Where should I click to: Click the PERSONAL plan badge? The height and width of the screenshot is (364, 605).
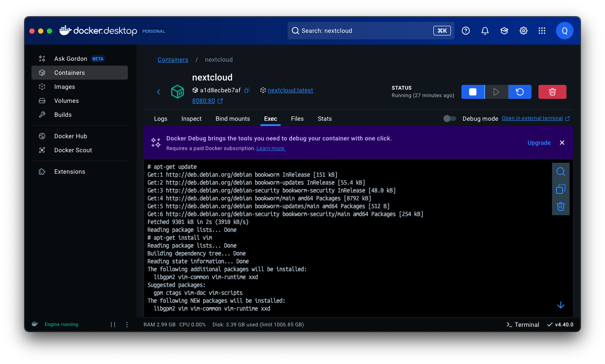pos(154,31)
